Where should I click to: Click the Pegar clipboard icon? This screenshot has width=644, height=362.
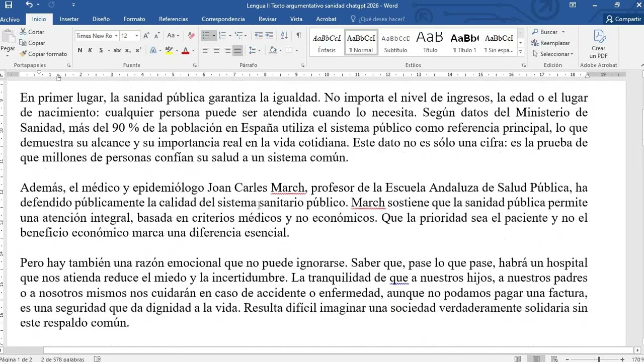click(8, 37)
